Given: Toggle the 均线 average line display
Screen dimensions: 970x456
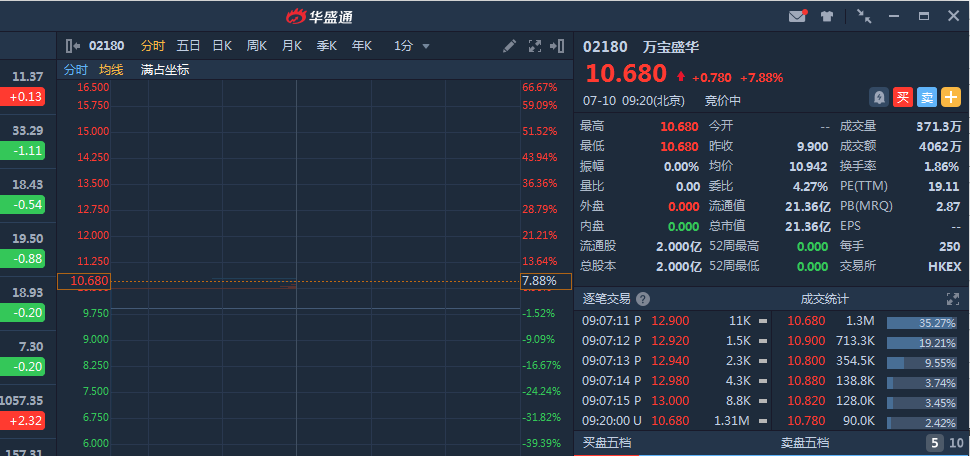Looking at the screenshot, I should click(111, 70).
